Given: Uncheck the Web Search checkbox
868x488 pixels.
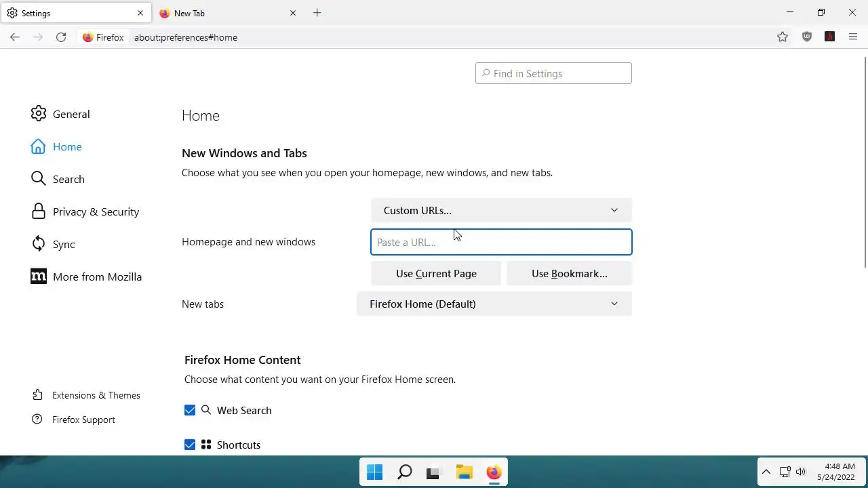Looking at the screenshot, I should point(190,410).
